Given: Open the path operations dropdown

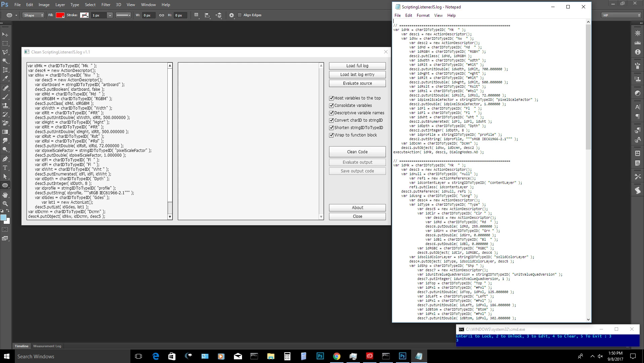Looking at the screenshot, I should coord(197,15).
